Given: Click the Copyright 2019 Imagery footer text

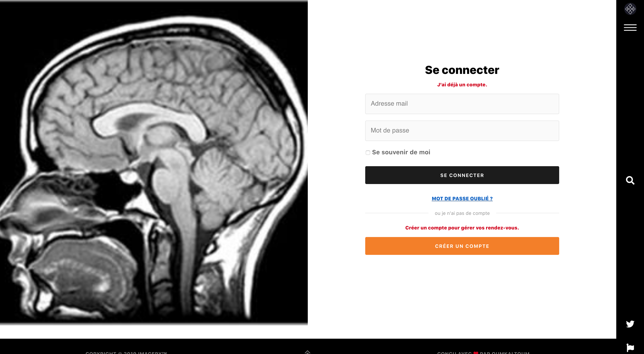Looking at the screenshot, I should tap(126, 353).
